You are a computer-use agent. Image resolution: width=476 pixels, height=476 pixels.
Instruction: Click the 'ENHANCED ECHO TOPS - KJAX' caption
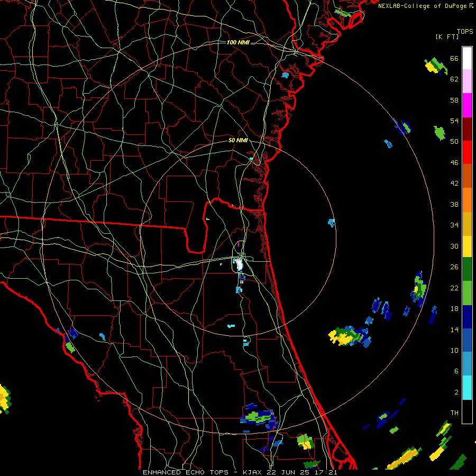click(x=203, y=472)
